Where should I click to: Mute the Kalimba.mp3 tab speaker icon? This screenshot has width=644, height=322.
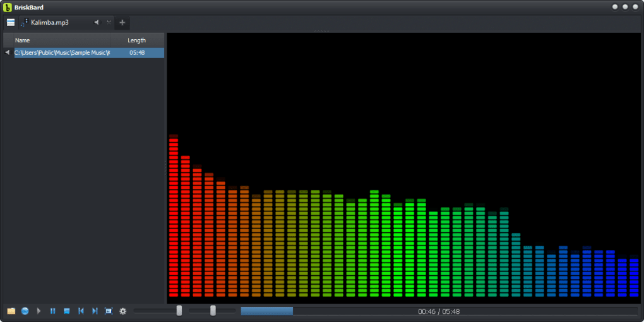(97, 23)
